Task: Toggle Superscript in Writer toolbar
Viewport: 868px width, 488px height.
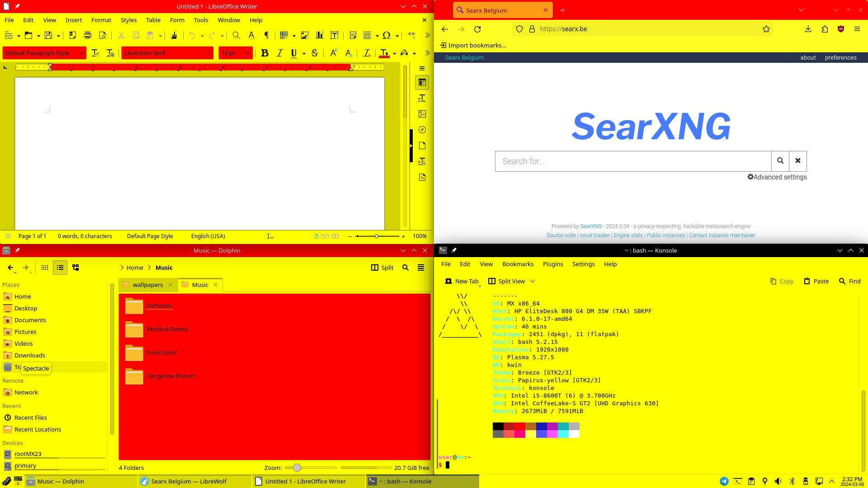Action: (x=333, y=53)
